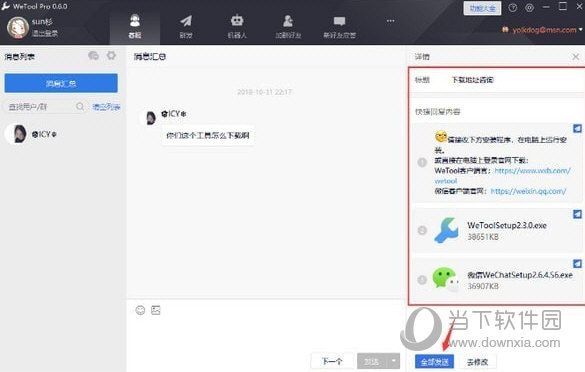Click the blue 全部发送 send-all button
Screen dimensions: 585x372
pyautogui.click(x=434, y=362)
